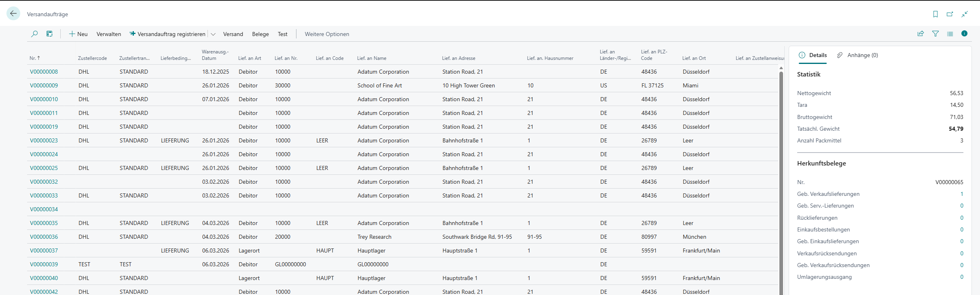Screen dimensions: 980x295
Task: Click Rücklieferungen value 0
Action: point(962,218)
